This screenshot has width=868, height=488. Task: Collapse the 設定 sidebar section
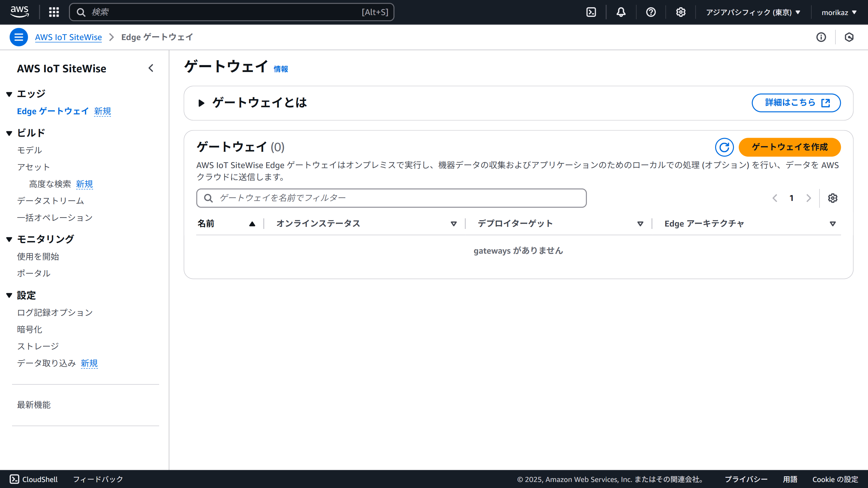tap(9, 295)
